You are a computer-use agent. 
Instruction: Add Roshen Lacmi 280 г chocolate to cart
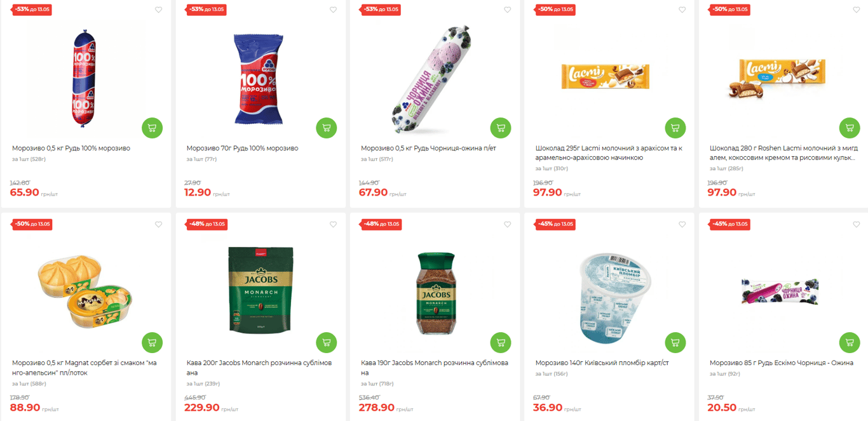click(850, 128)
